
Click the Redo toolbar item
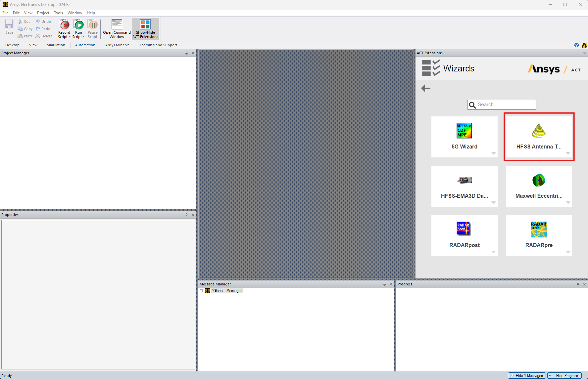pos(43,29)
